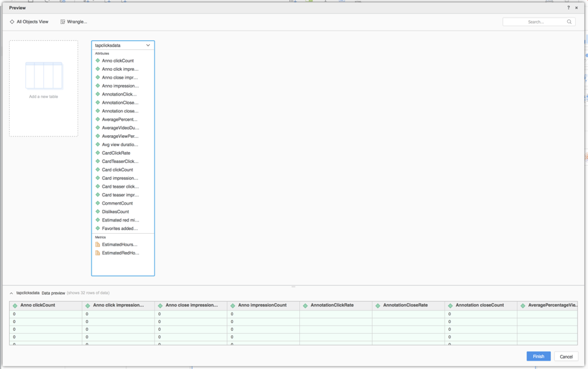This screenshot has height=369, width=588.
Task: Select the DislikesCount attribute
Action: (115, 212)
